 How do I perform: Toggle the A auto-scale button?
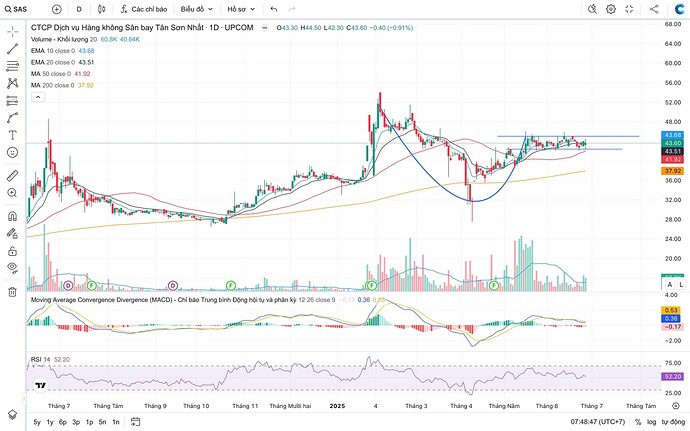point(670,284)
